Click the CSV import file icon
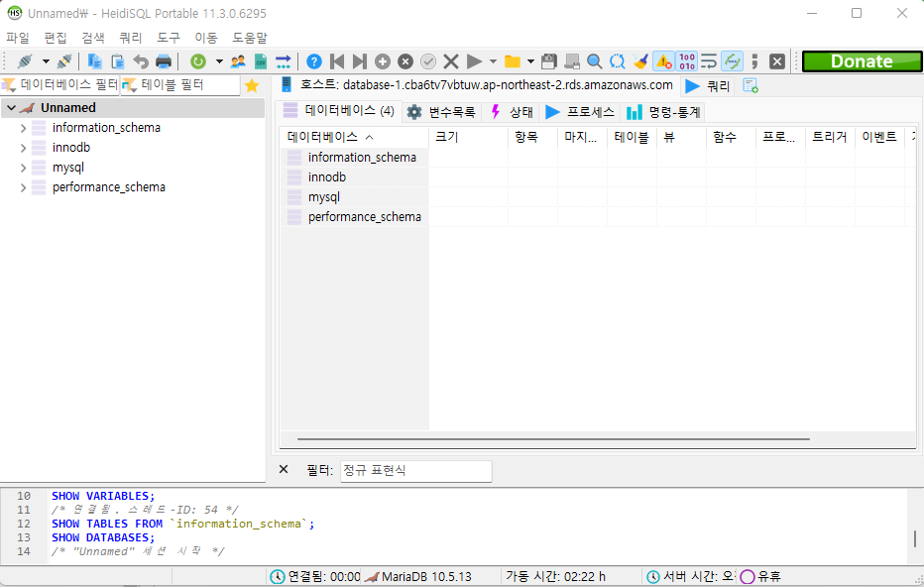The width and height of the screenshot is (924, 587). [261, 61]
